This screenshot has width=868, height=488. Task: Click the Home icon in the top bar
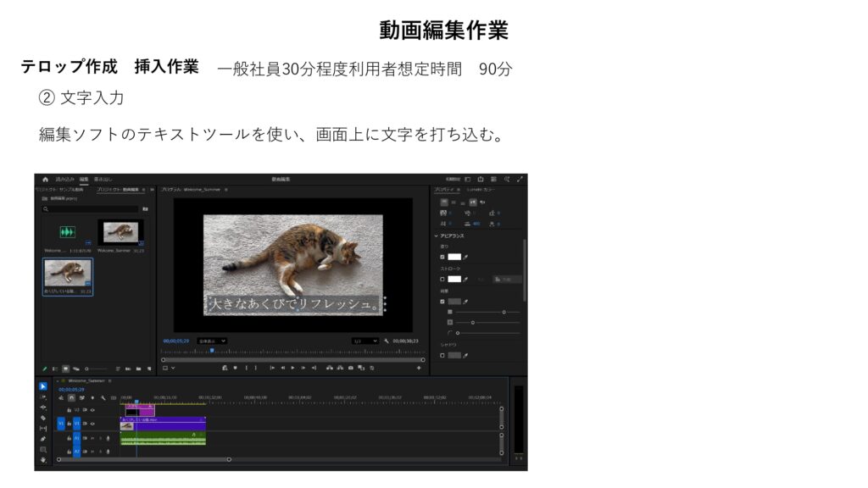[45, 179]
